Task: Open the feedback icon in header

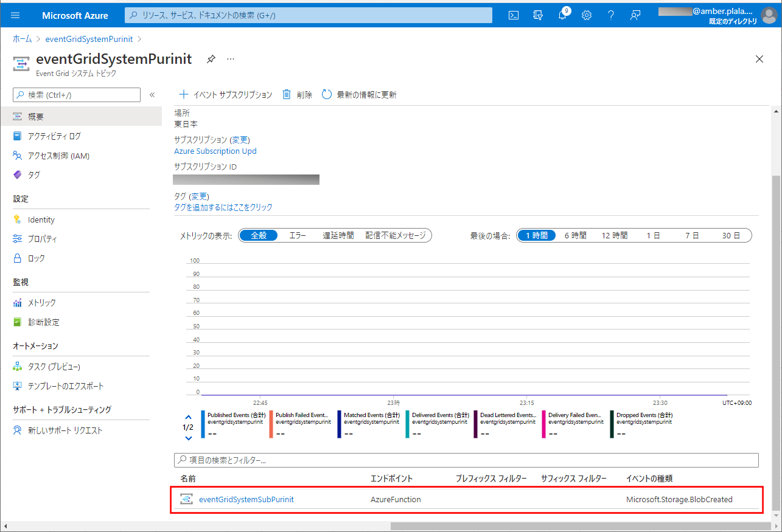Action: point(635,15)
